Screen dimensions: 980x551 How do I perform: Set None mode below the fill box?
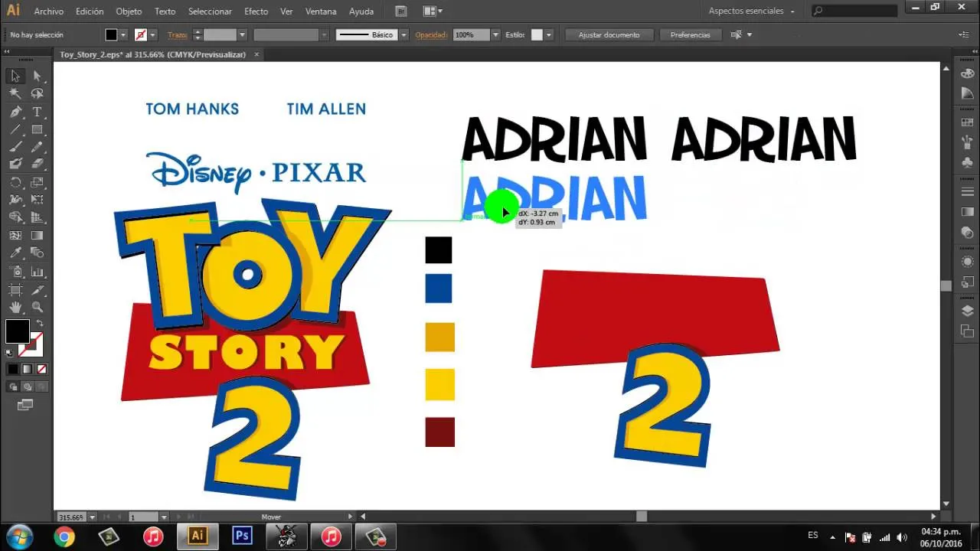point(41,369)
